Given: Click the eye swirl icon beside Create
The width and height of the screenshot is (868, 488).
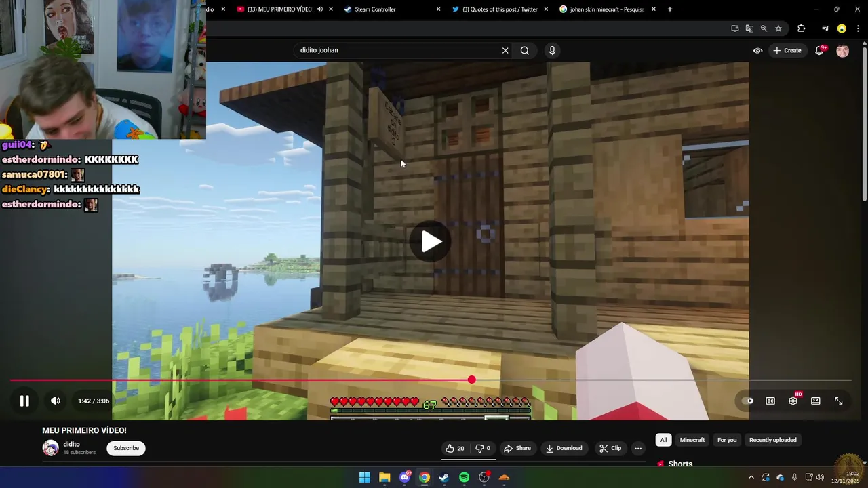Looking at the screenshot, I should point(757,50).
